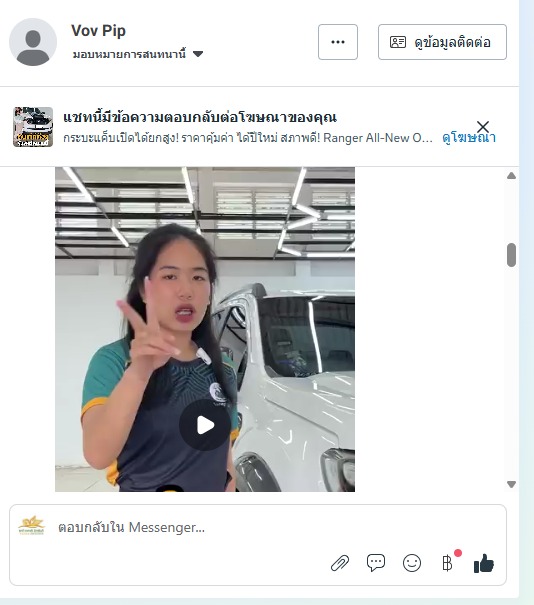The height and width of the screenshot is (605, 534).
Task: Click the chat scrollbar thumb
Action: [511, 255]
